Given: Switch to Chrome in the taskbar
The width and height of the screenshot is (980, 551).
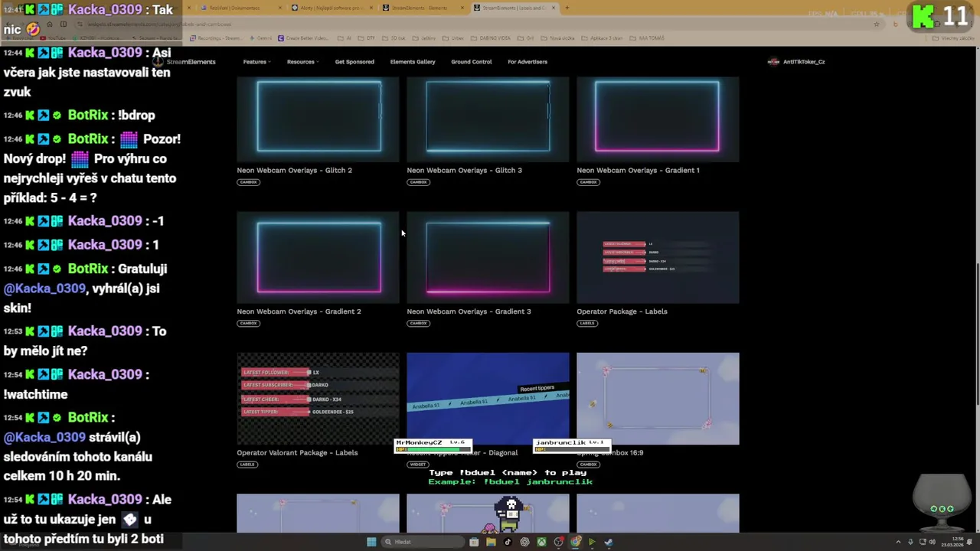Looking at the screenshot, I should (575, 542).
